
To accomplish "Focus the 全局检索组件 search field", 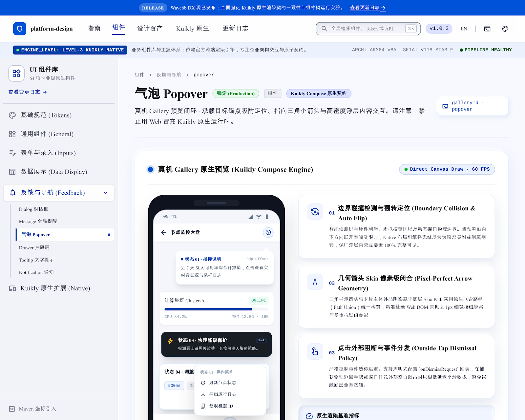I will (368, 29).
